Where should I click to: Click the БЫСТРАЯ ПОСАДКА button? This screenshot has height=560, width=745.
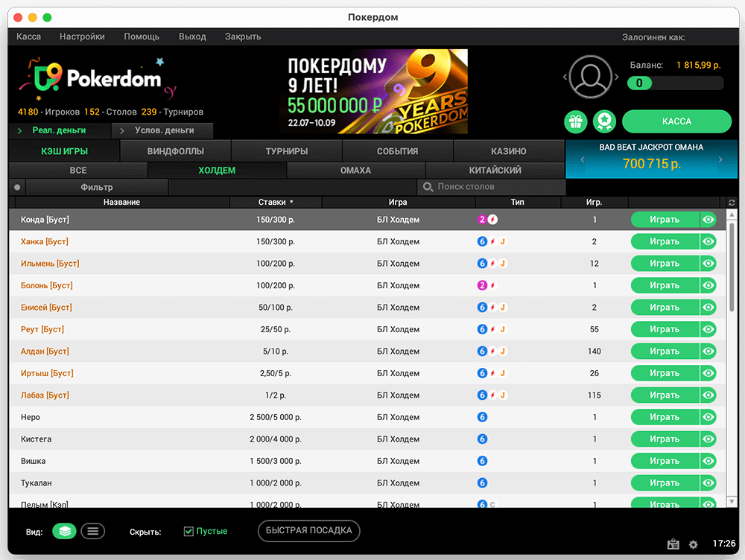[309, 531]
